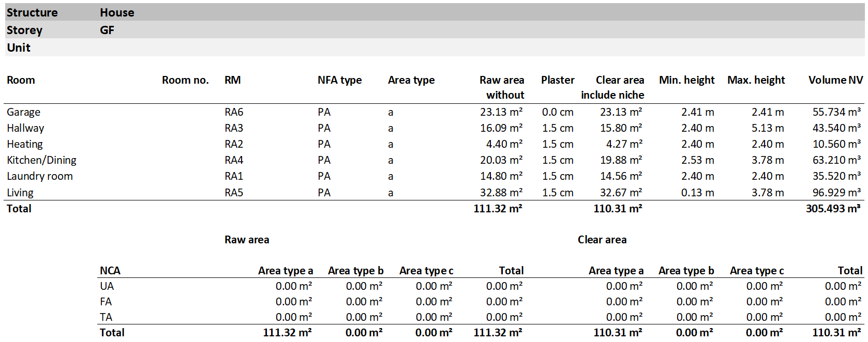The image size is (868, 342).
Task: Select raw area 20.03 m²
Action: (x=501, y=160)
